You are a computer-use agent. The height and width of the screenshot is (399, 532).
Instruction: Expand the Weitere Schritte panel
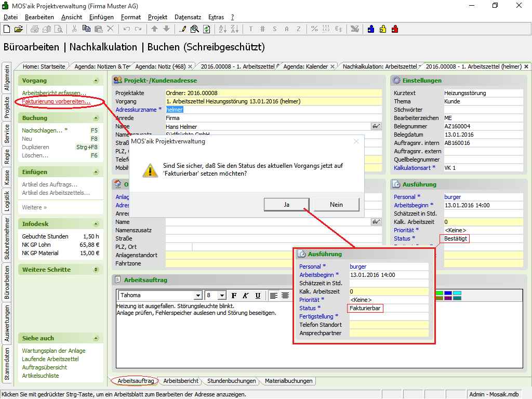pyautogui.click(x=96, y=270)
